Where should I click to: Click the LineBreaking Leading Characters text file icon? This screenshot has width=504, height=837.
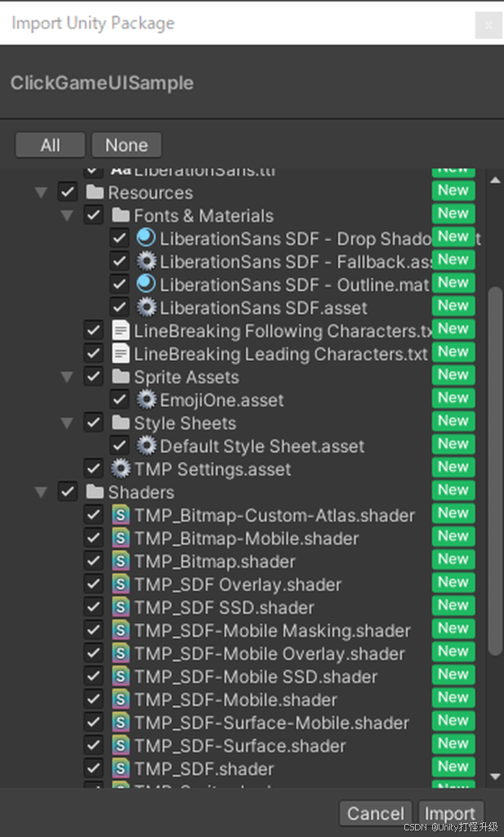pos(121,353)
